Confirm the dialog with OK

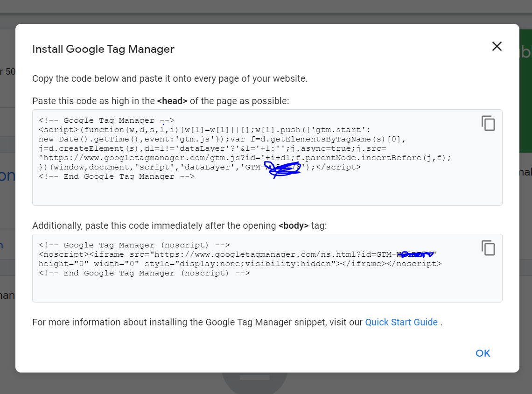(x=483, y=353)
